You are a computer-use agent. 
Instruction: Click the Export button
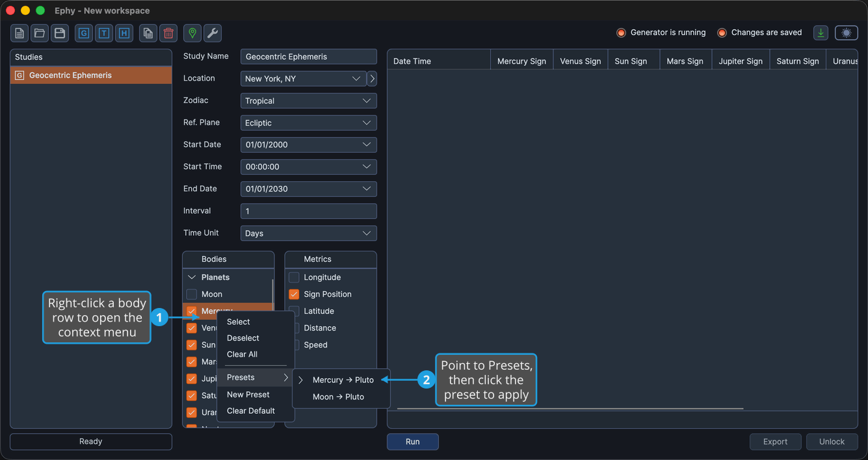coord(776,442)
